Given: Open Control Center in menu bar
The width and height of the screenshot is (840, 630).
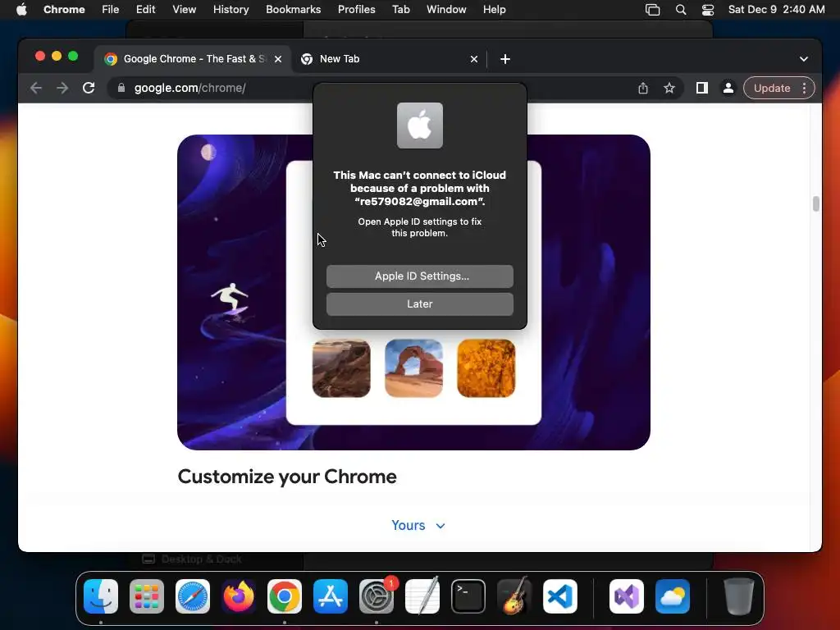Looking at the screenshot, I should click(x=708, y=10).
